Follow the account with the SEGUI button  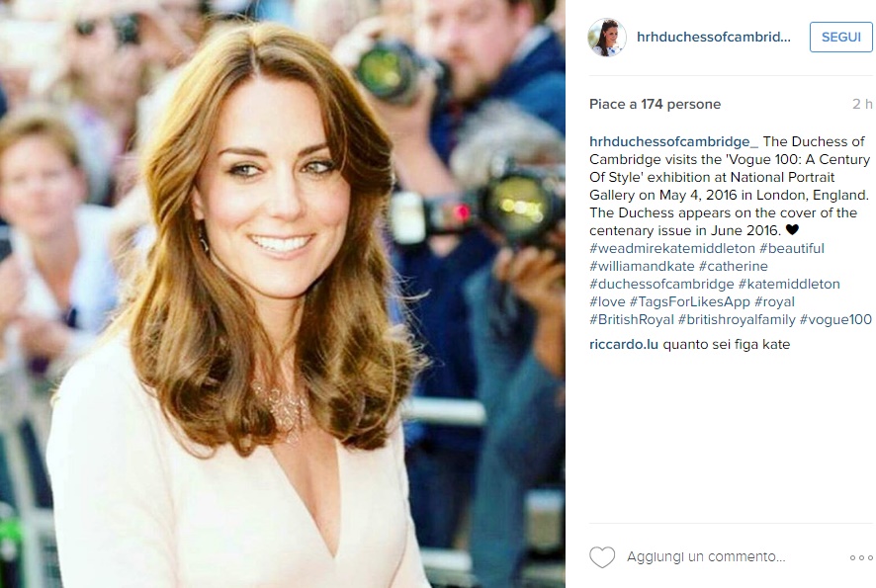pos(840,37)
